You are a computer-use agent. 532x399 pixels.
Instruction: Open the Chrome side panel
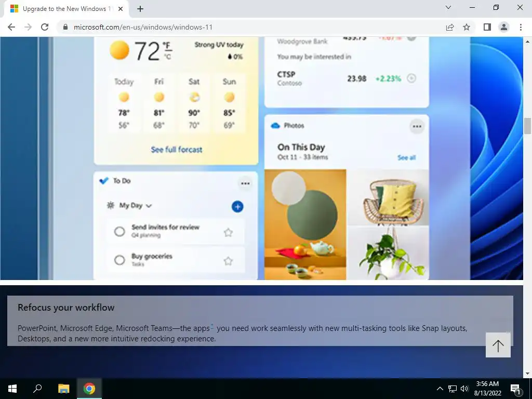(x=487, y=27)
